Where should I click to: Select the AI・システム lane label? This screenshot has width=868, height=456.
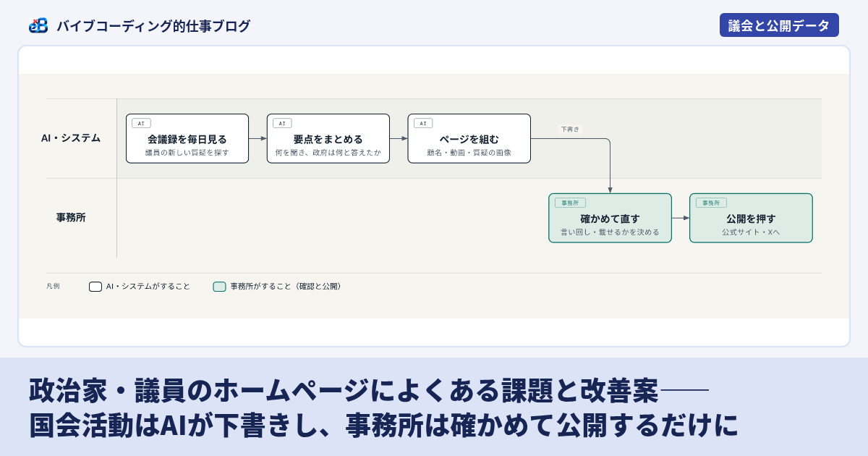(71, 138)
